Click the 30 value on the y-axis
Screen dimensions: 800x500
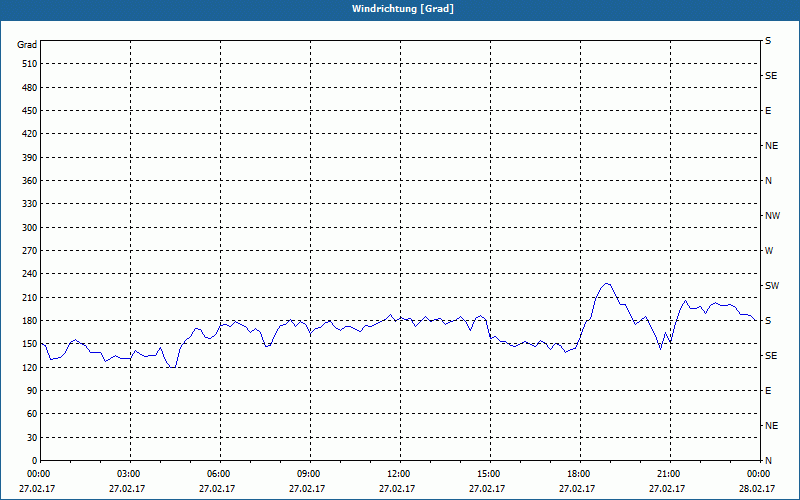(x=32, y=437)
